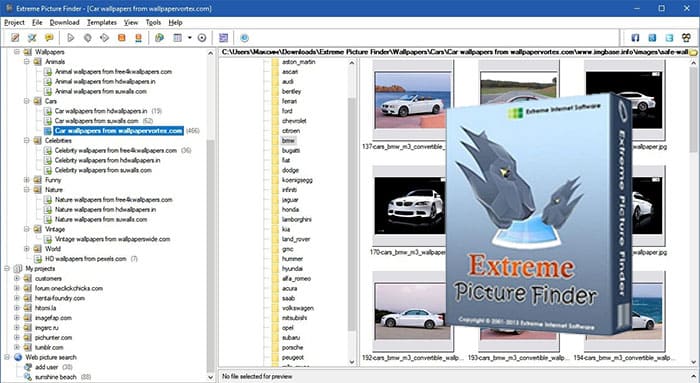This screenshot has width=700, height=383.
Task: Open the bmw folder in list
Action: (x=288, y=141)
